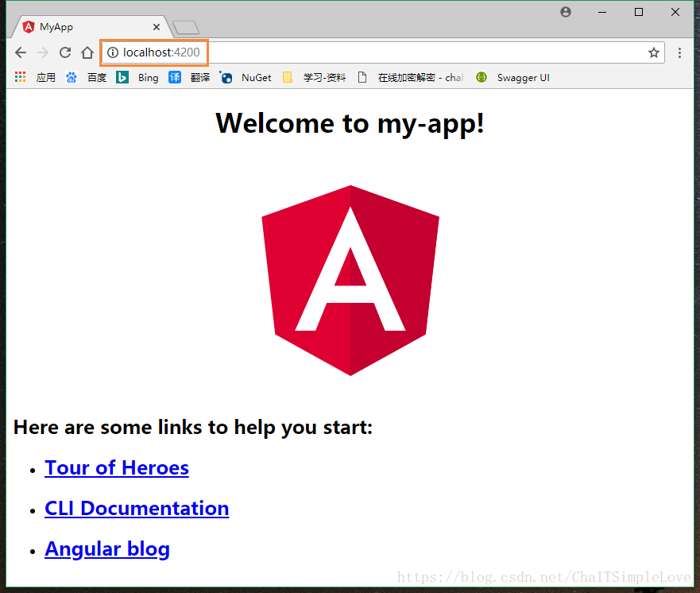Close the Chrome window
This screenshot has height=593, width=700.
coord(675,12)
